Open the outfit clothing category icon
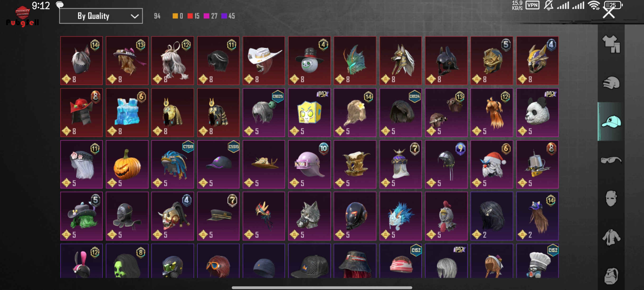The width and height of the screenshot is (644, 290). 611,44
